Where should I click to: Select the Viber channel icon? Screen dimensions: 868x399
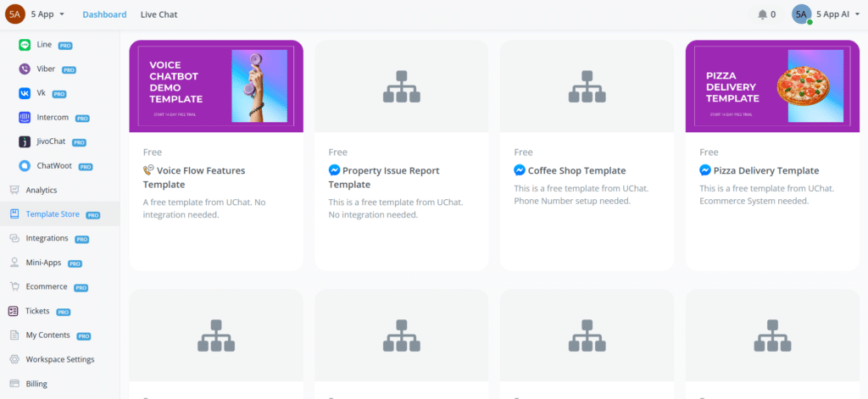(25, 69)
